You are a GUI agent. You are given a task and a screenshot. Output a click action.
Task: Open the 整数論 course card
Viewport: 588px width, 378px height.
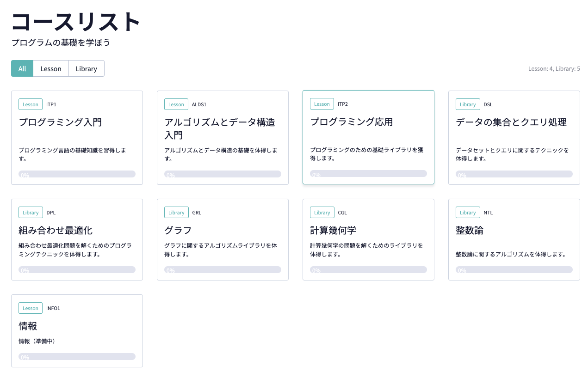470,231
